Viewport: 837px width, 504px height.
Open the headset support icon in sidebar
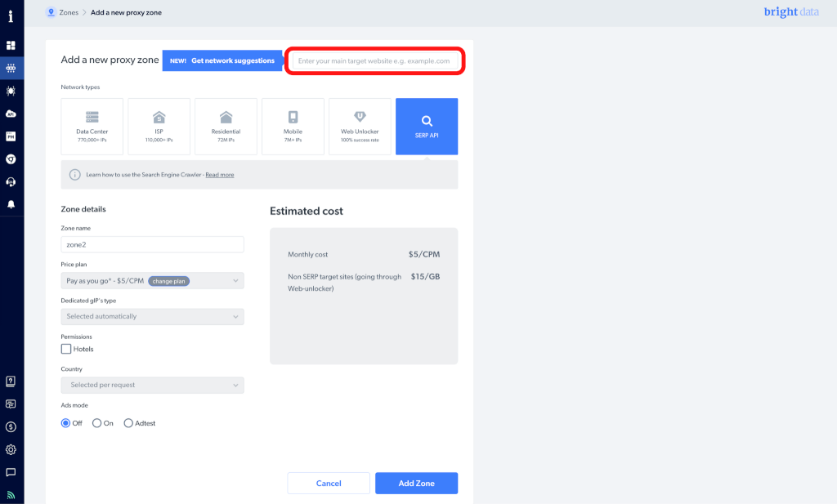[x=11, y=181]
